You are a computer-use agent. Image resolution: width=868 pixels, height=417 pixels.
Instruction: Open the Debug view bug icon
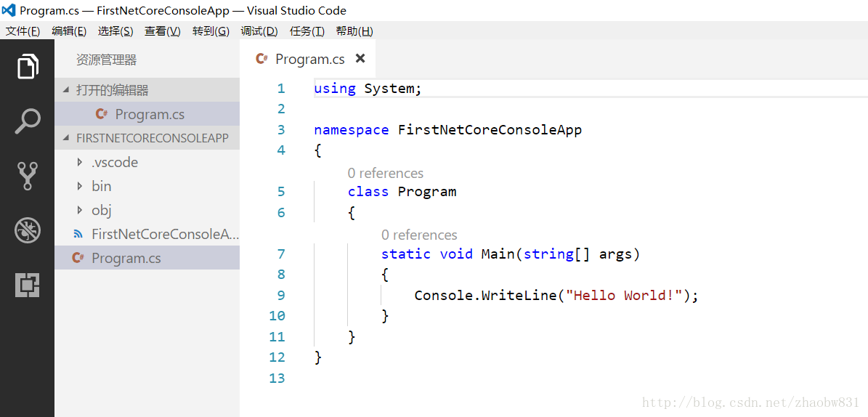[28, 230]
